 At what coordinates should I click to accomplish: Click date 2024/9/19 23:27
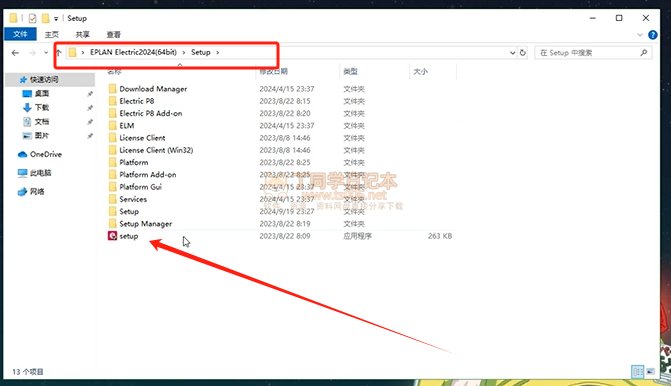coord(287,211)
